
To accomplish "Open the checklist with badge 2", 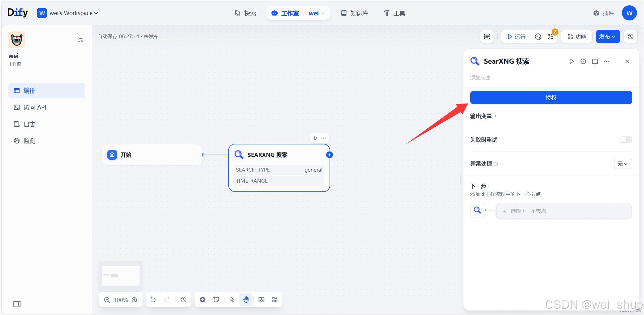I will click(x=550, y=37).
